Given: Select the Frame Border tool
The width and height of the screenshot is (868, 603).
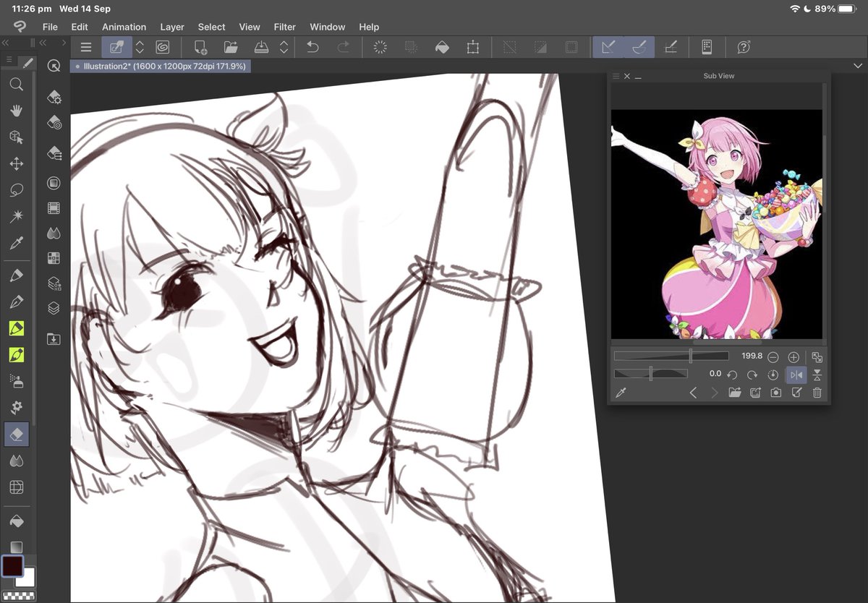Looking at the screenshot, I should point(16,487).
